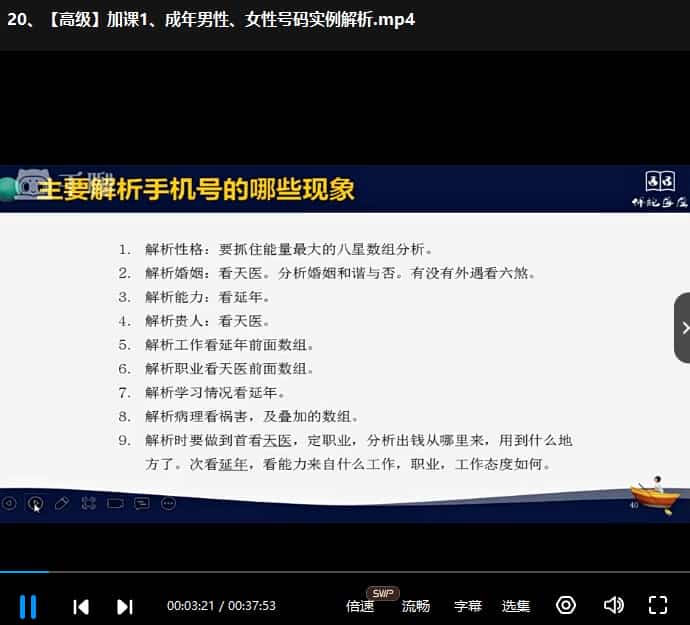
Task: Seek along the video progress bar
Action: pos(345,572)
